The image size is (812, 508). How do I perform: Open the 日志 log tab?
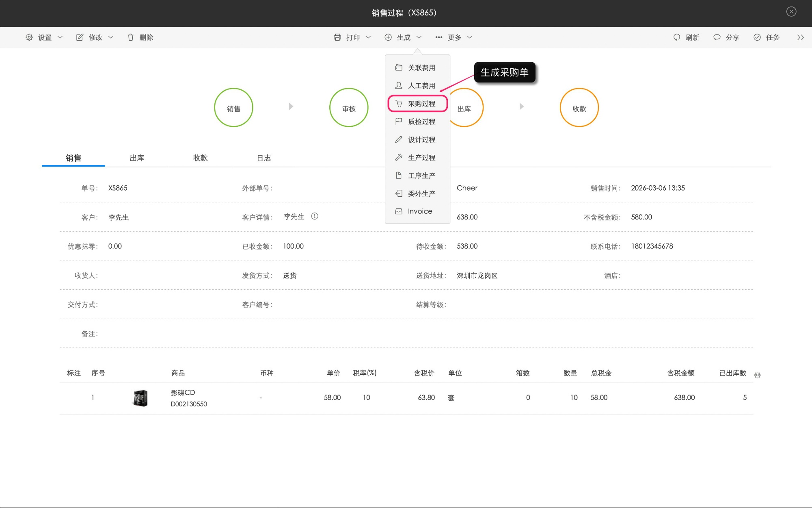pyautogui.click(x=263, y=158)
